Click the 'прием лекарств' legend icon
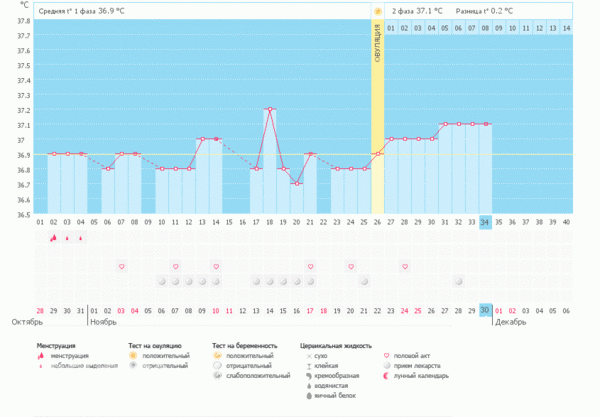Screen dimensions: 600x417 [388, 366]
